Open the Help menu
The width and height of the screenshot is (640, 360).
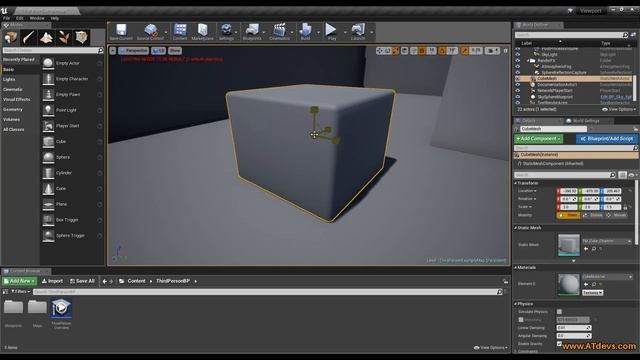[55, 18]
